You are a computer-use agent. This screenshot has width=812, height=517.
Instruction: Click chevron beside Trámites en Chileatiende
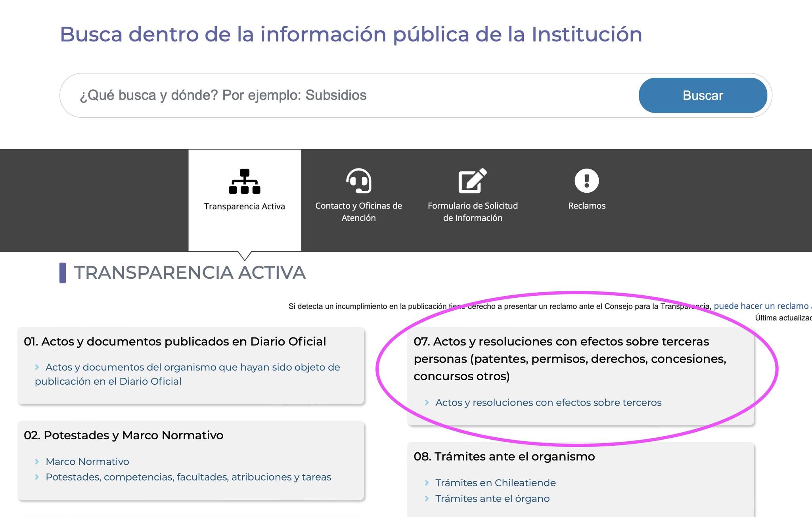[427, 483]
